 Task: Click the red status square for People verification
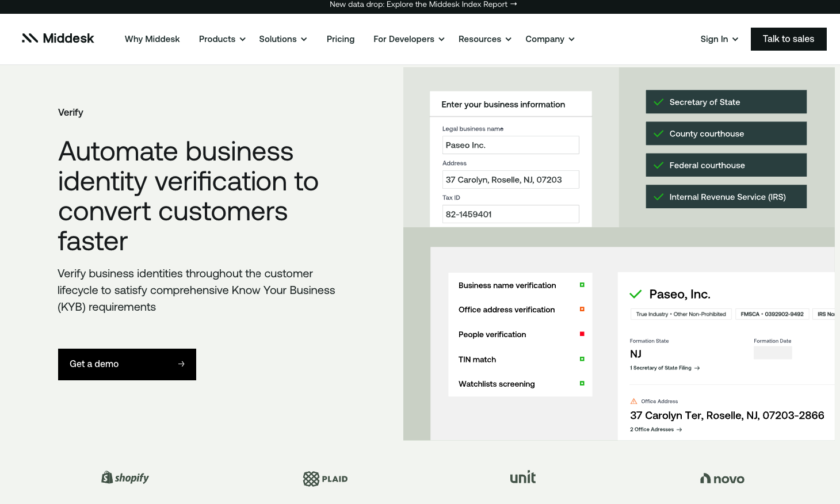tap(582, 334)
